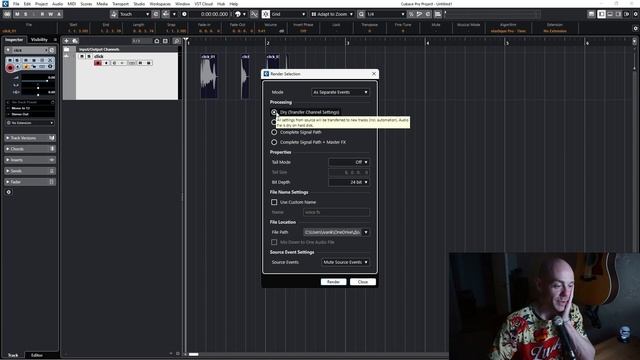Switch to the Visibility tab

point(39,40)
